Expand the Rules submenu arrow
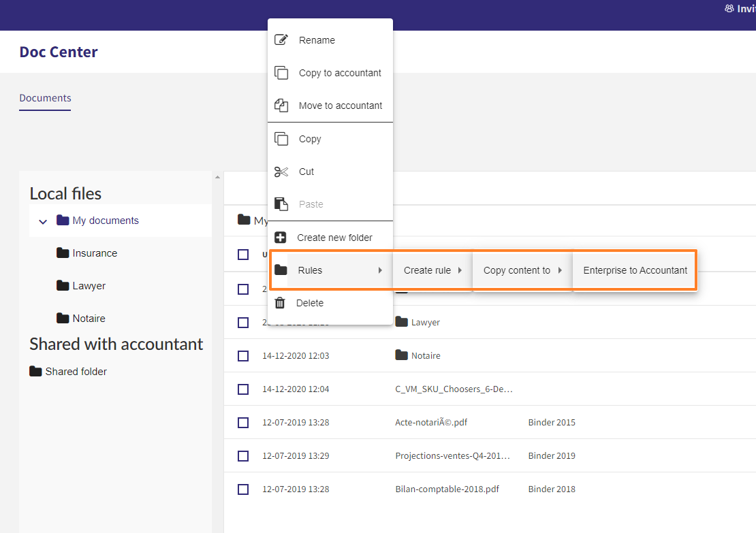756x533 pixels. click(381, 270)
